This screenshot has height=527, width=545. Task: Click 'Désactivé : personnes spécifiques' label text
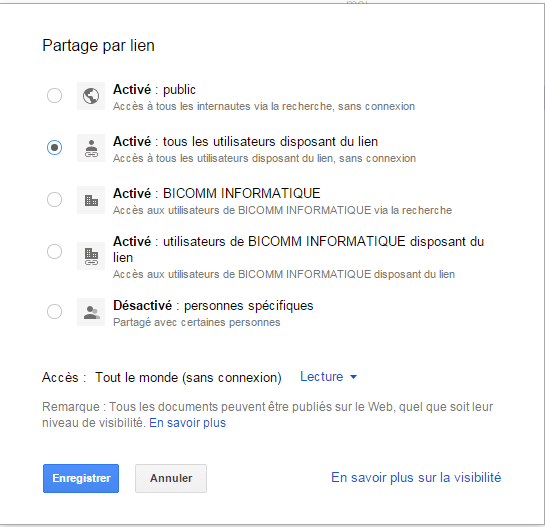pos(213,306)
